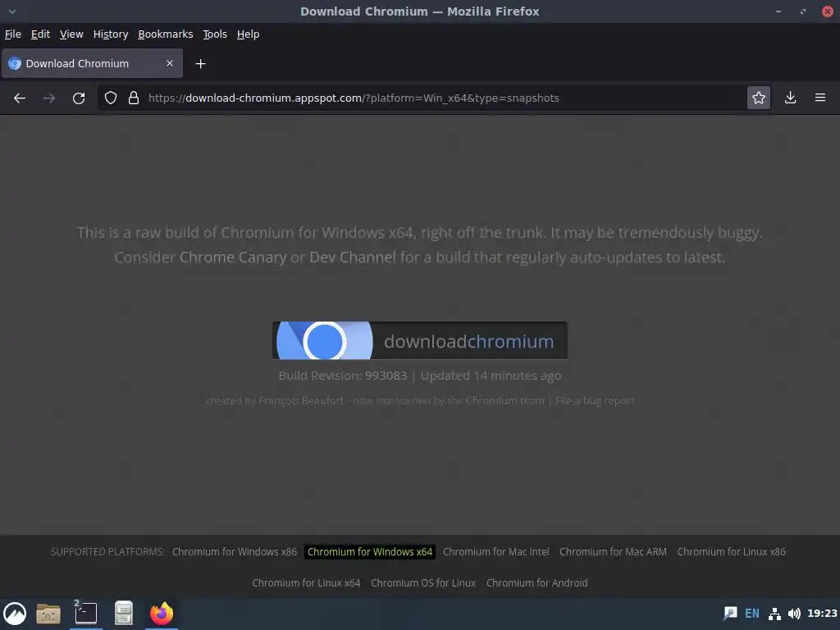The image size is (840, 630).
Task: Open the Chromium team link
Action: click(504, 400)
